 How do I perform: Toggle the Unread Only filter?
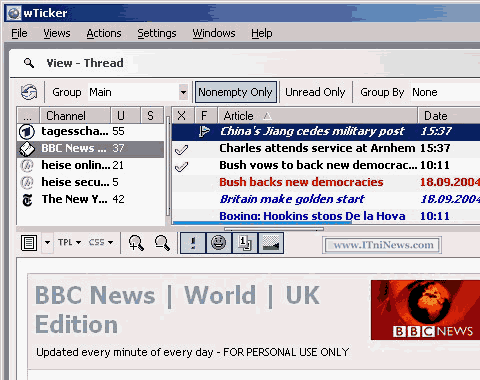pyautogui.click(x=315, y=92)
